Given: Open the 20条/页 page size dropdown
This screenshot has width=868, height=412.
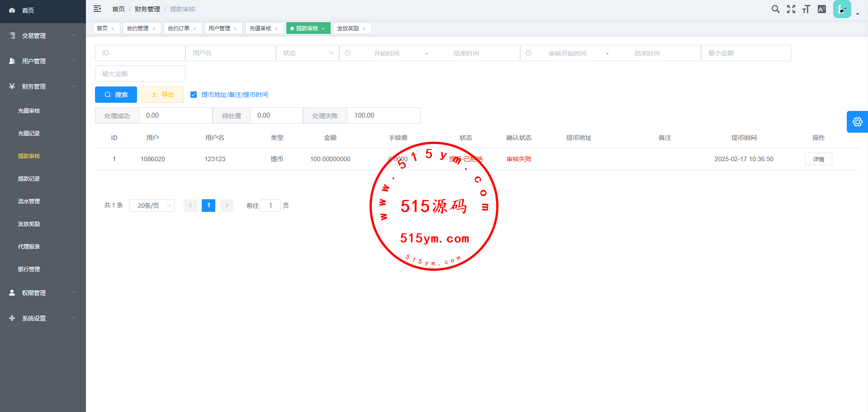Looking at the screenshot, I should pyautogui.click(x=152, y=206).
